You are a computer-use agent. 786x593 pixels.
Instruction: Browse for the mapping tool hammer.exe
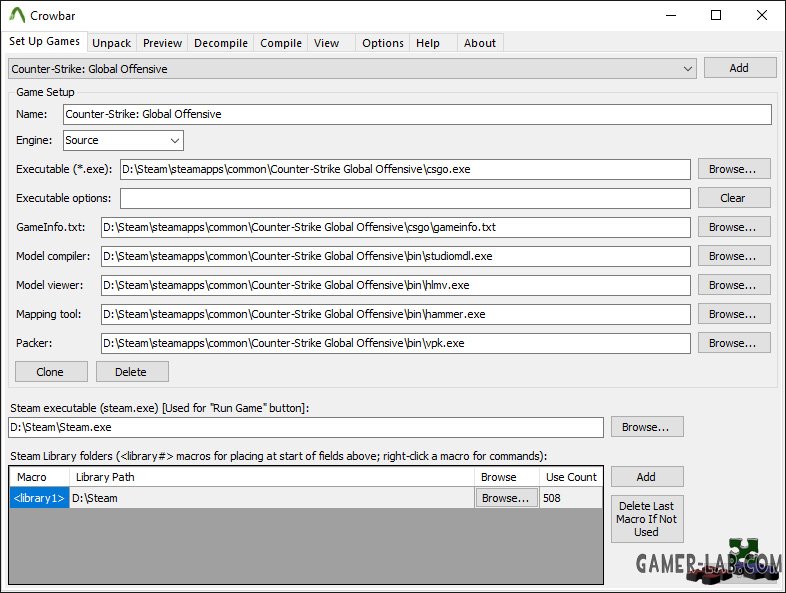(734, 314)
